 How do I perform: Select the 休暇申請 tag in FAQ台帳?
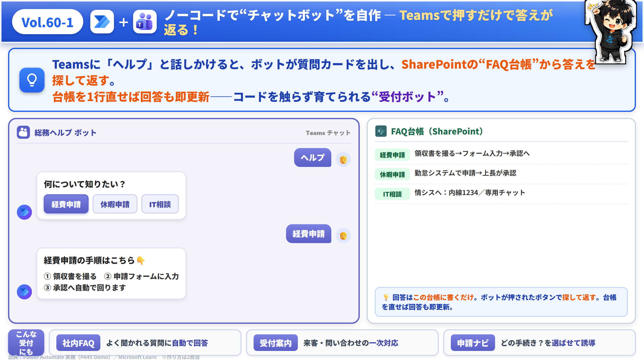(392, 174)
